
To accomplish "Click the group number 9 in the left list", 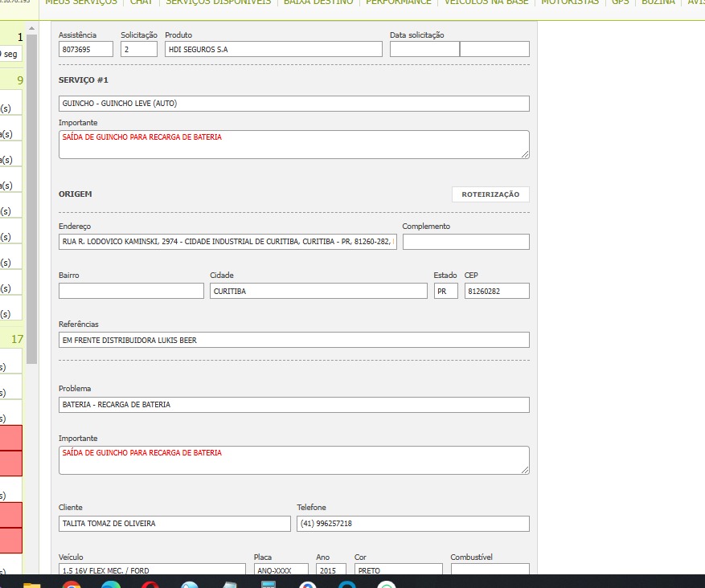I will tap(20, 80).
